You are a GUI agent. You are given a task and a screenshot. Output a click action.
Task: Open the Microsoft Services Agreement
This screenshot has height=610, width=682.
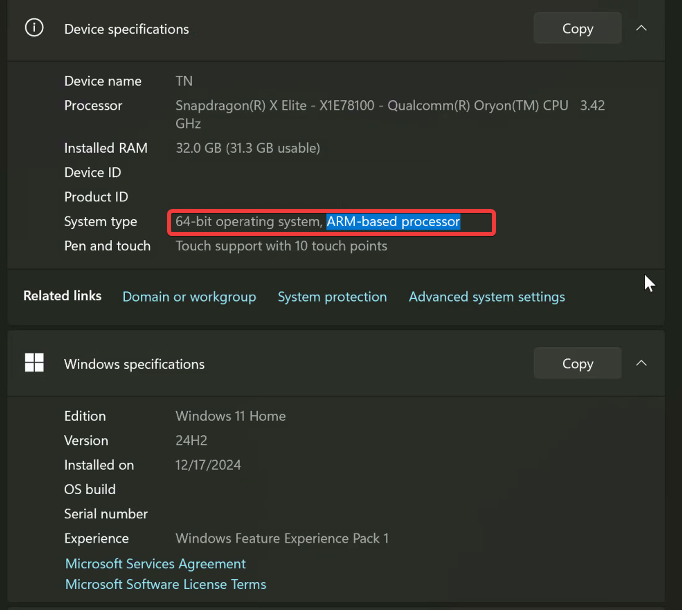[x=155, y=564]
